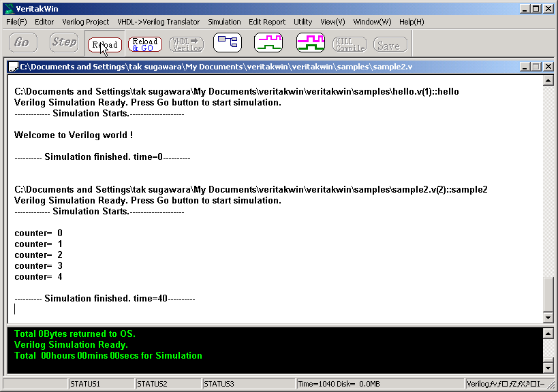The width and height of the screenshot is (558, 392).
Task: Click the 'Total 0Bytes returned to OS.' log line
Action: point(75,333)
